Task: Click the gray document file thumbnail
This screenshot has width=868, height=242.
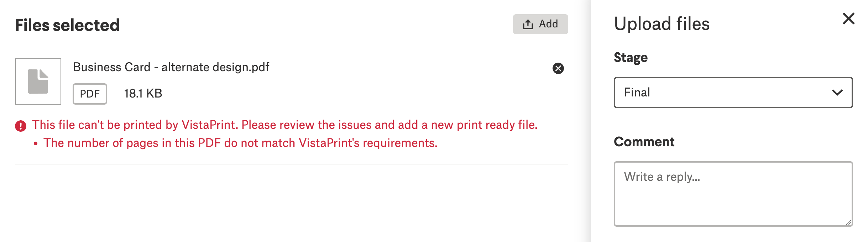Action: [x=38, y=81]
